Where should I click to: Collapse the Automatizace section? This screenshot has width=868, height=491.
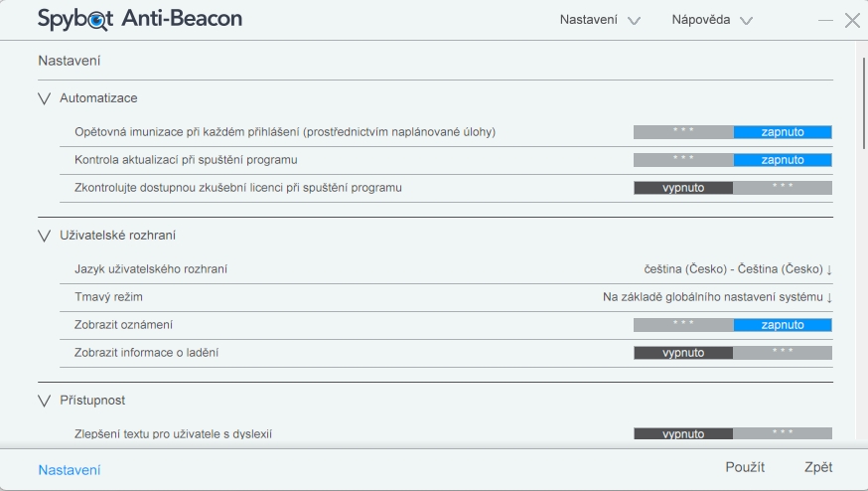pos(44,98)
